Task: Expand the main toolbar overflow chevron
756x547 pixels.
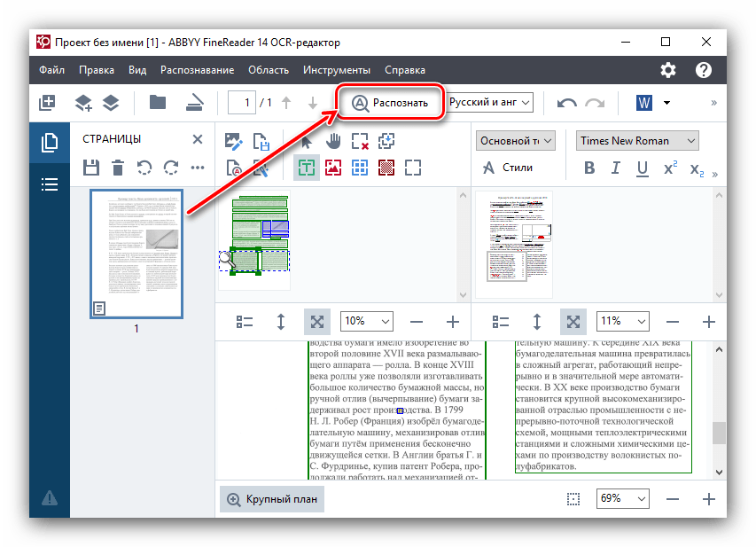Action: (713, 103)
